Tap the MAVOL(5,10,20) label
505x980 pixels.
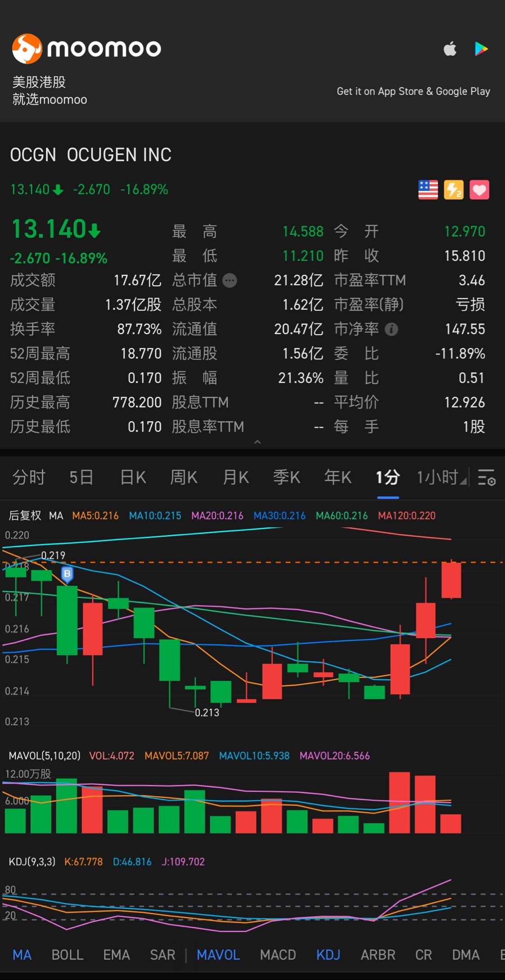coord(45,756)
